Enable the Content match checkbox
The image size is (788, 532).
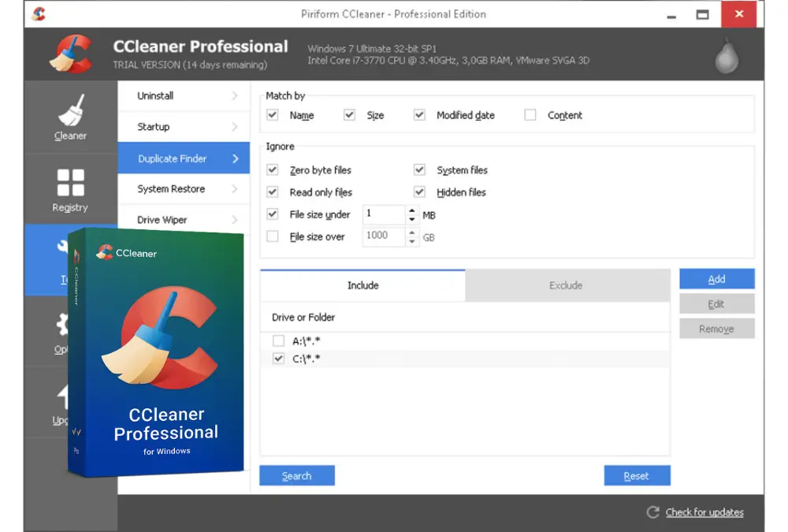(530, 114)
